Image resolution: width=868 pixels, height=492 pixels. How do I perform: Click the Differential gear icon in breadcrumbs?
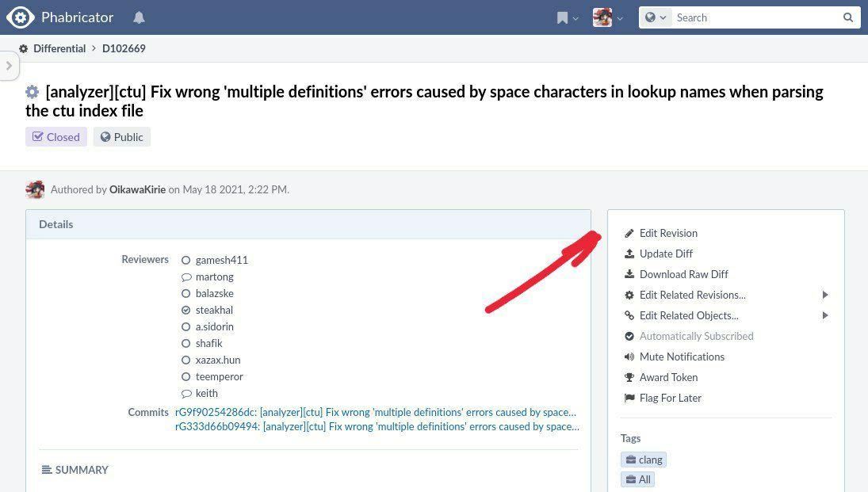[23, 48]
